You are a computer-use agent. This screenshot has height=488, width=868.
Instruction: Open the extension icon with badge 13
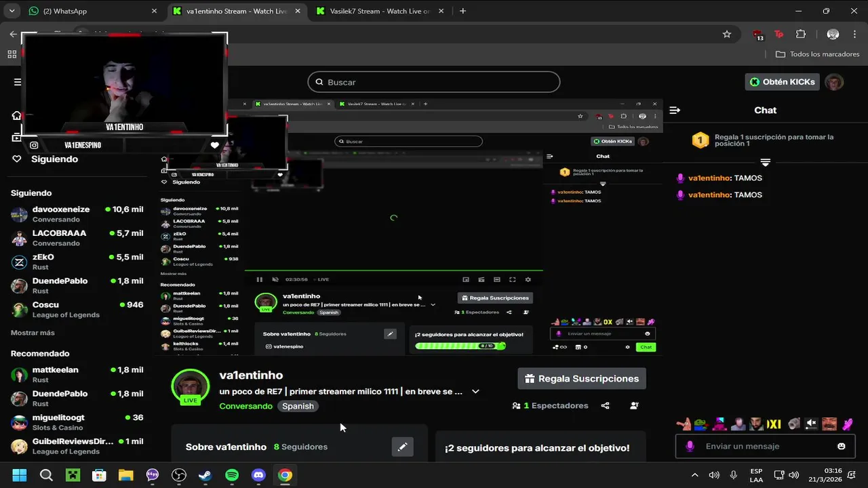click(x=758, y=35)
